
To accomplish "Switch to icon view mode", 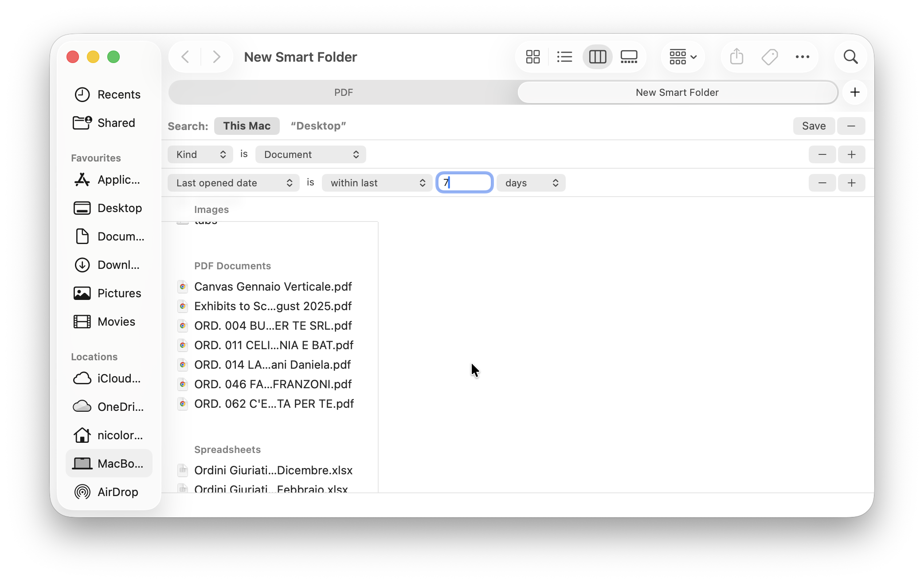I will click(x=532, y=57).
